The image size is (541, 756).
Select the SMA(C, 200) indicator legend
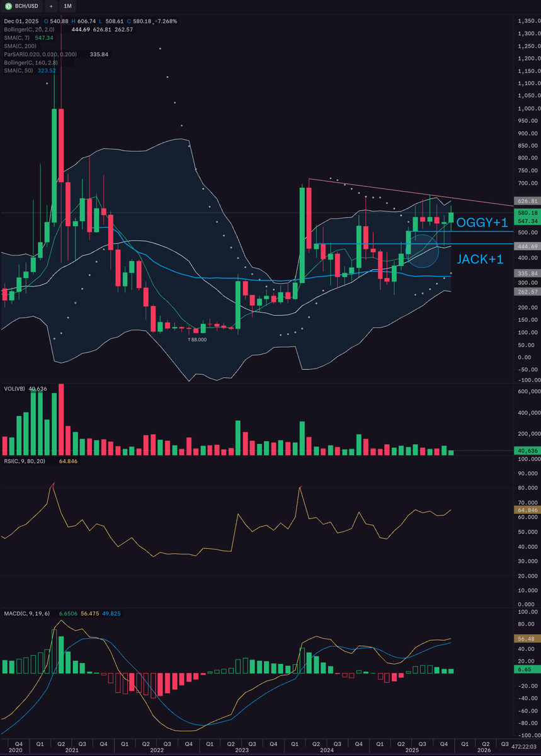pos(20,47)
